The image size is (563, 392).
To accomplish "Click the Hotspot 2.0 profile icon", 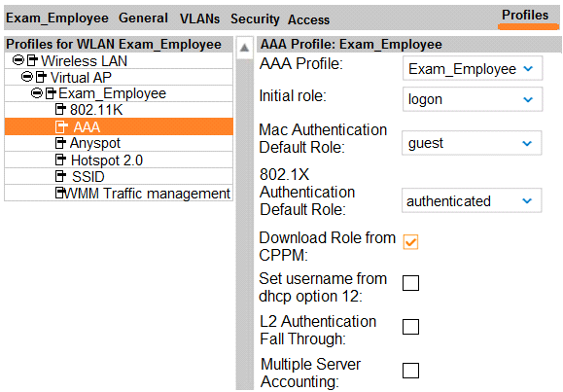I will point(60,160).
